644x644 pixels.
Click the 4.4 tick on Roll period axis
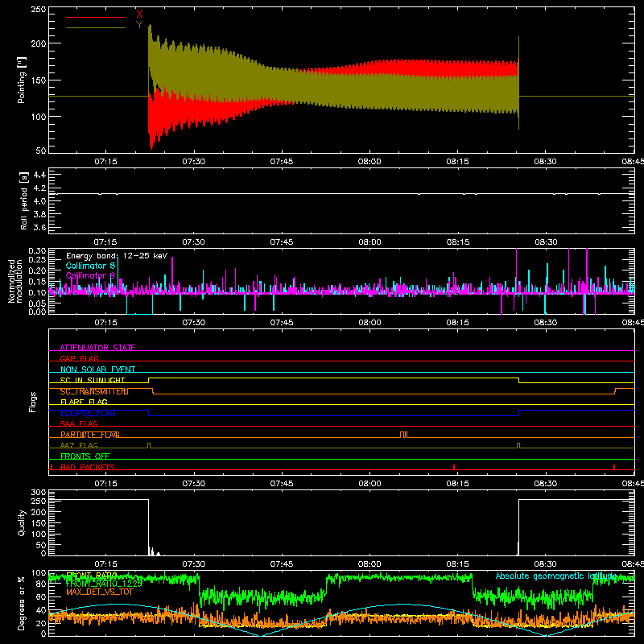[39, 175]
